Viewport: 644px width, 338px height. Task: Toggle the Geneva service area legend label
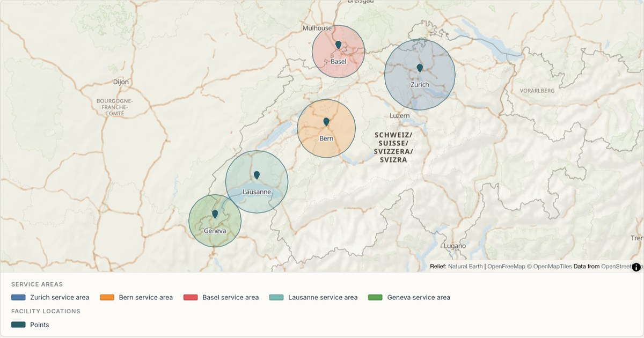(419, 297)
